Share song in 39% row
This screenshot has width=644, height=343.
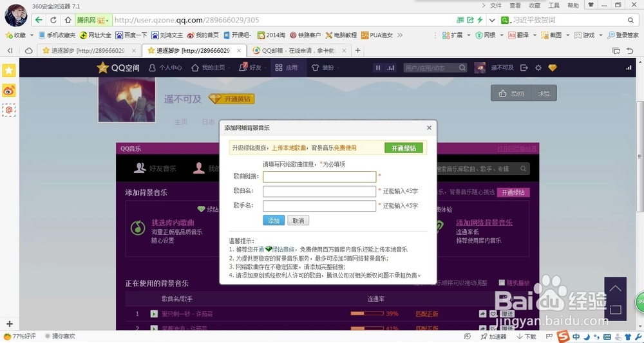coord(482,314)
